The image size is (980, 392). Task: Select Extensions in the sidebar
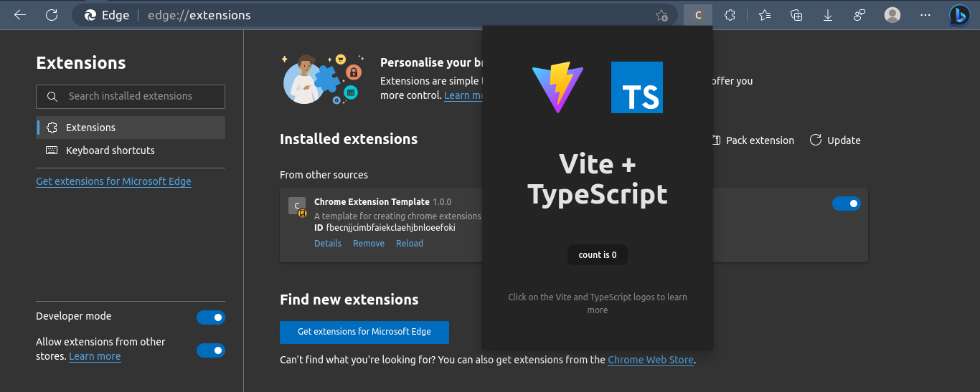(131, 128)
